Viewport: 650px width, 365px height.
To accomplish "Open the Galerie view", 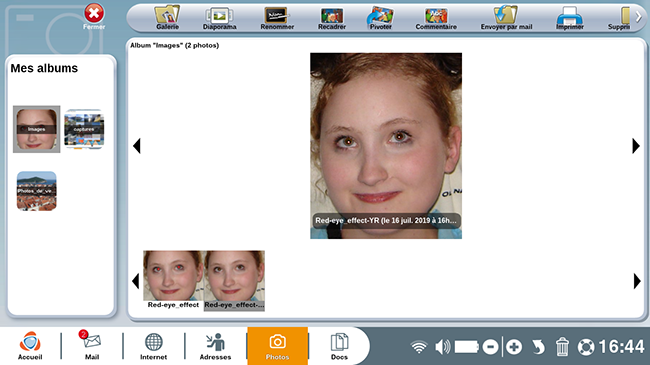I will tap(167, 17).
